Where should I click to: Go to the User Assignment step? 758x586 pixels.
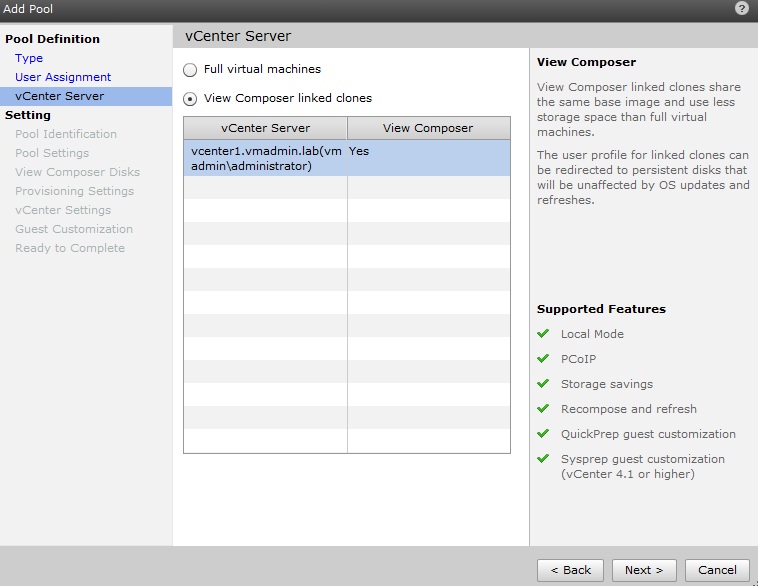pos(63,77)
